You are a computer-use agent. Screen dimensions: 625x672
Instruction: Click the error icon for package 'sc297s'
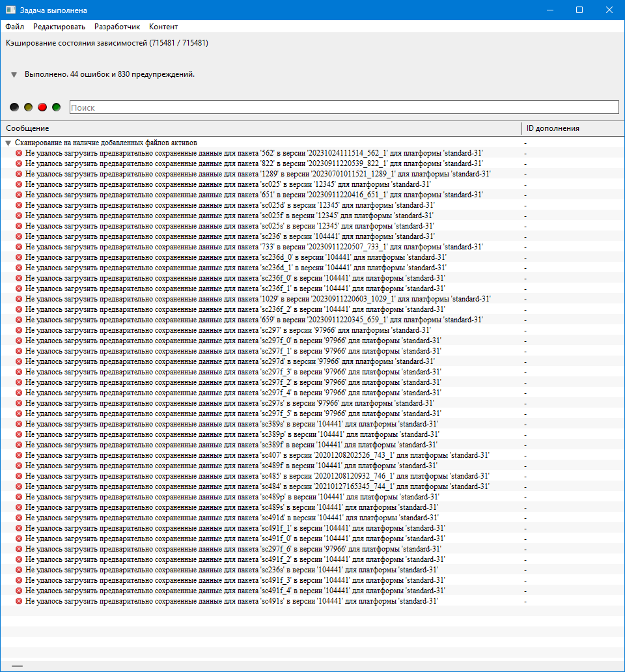point(19,403)
